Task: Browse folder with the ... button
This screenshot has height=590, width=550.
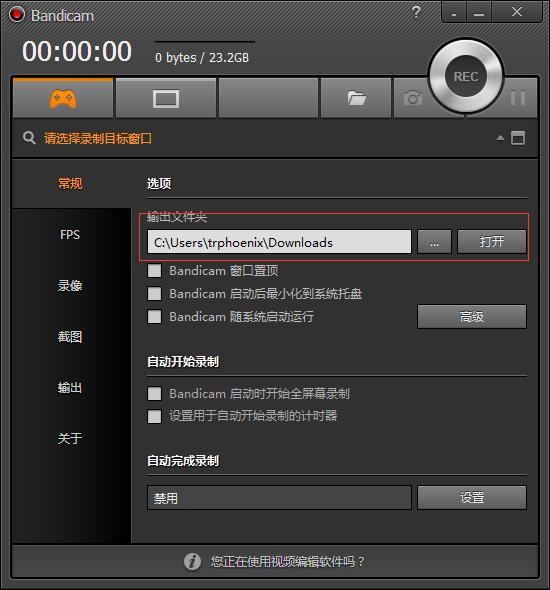Action: (x=435, y=242)
